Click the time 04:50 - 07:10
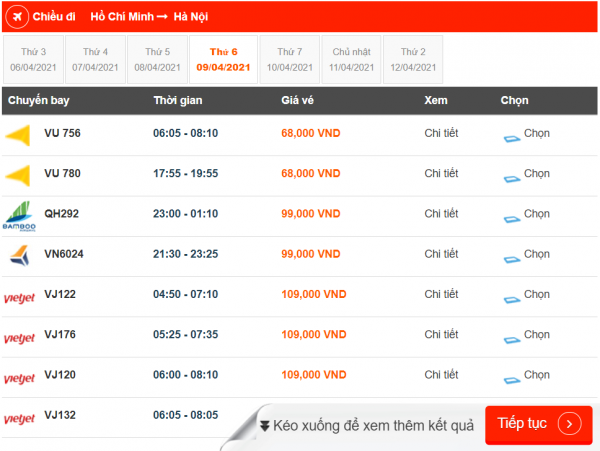This screenshot has width=600, height=451. point(186,294)
